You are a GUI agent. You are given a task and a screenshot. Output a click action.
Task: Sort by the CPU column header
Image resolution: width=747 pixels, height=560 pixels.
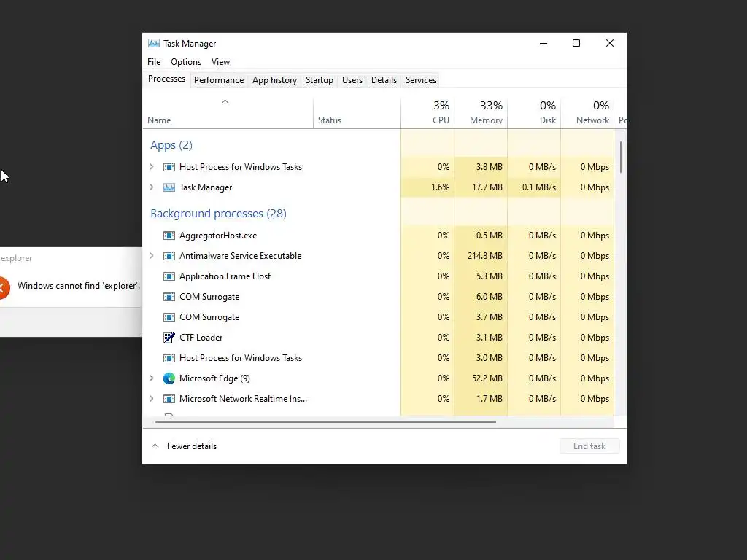(427, 112)
